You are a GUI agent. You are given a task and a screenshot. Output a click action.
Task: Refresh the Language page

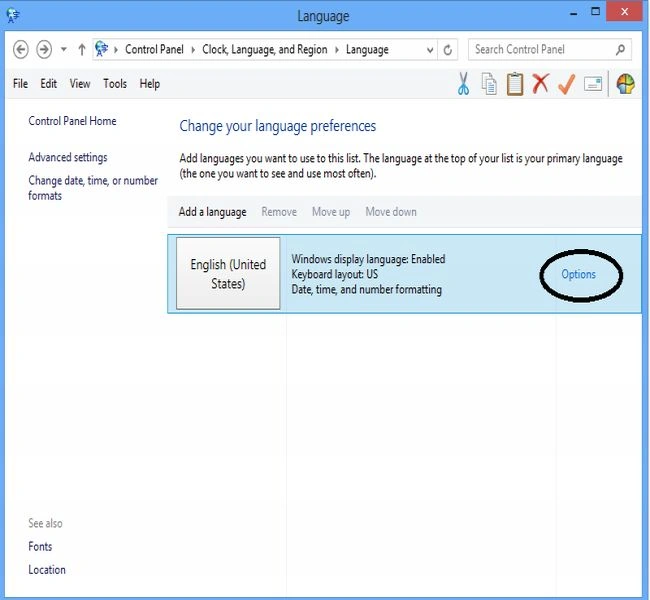coord(448,50)
